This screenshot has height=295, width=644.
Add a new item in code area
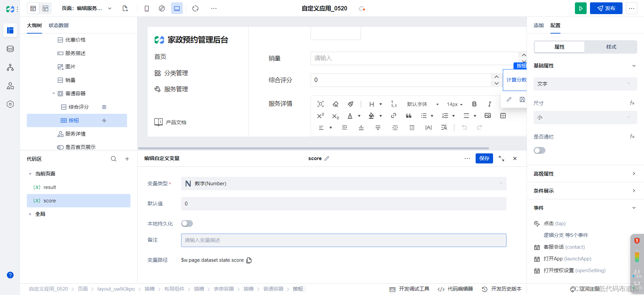pos(127,159)
